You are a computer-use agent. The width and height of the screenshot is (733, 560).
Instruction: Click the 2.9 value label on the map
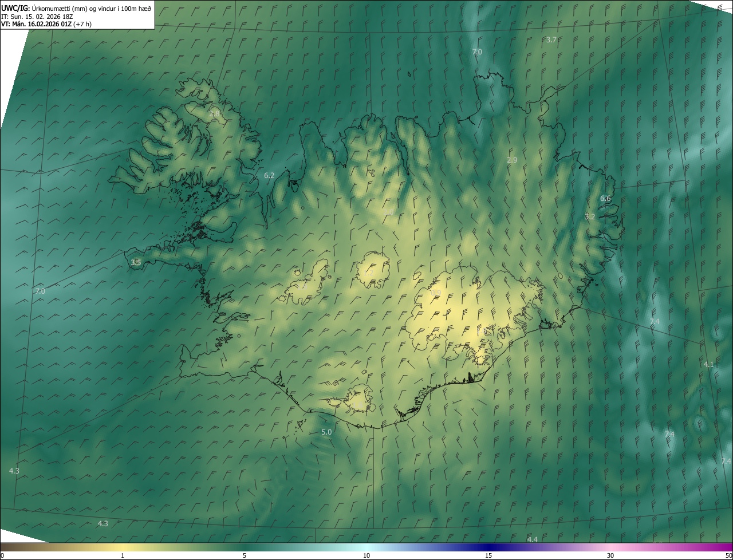coord(512,160)
